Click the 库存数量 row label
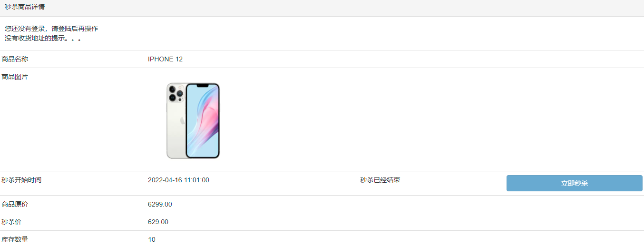Image resolution: width=644 pixels, height=247 pixels. [15, 239]
